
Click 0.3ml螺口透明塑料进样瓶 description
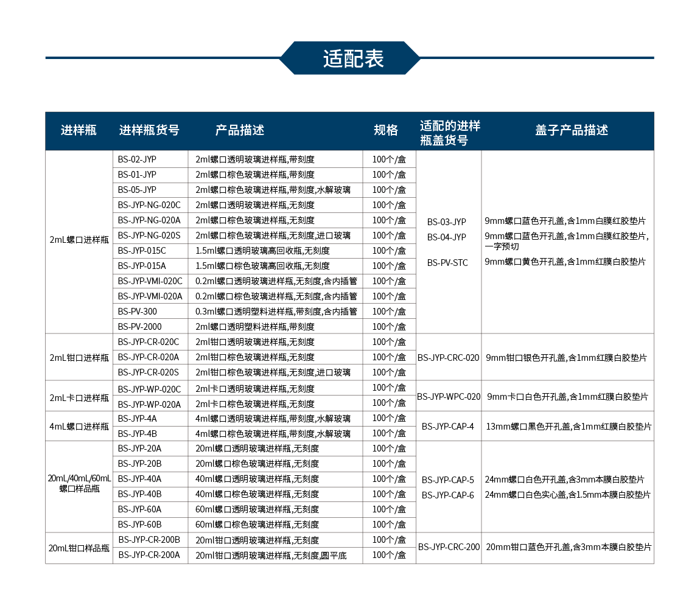[x=276, y=311]
